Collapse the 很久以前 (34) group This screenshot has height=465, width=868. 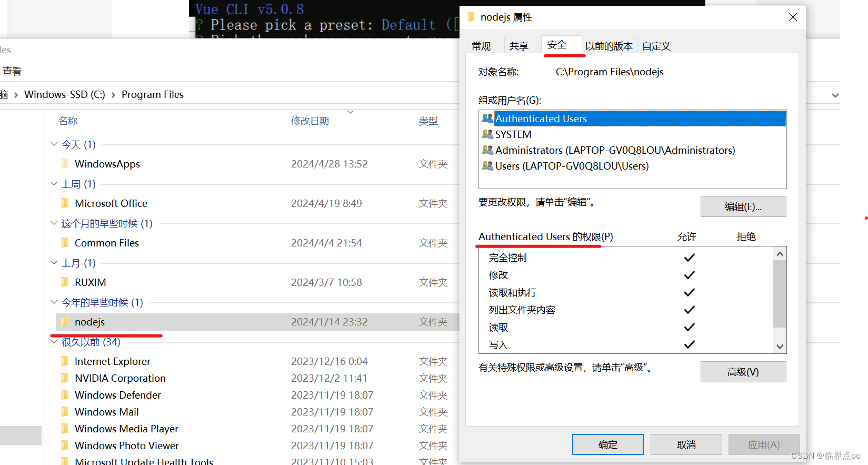pyautogui.click(x=54, y=342)
